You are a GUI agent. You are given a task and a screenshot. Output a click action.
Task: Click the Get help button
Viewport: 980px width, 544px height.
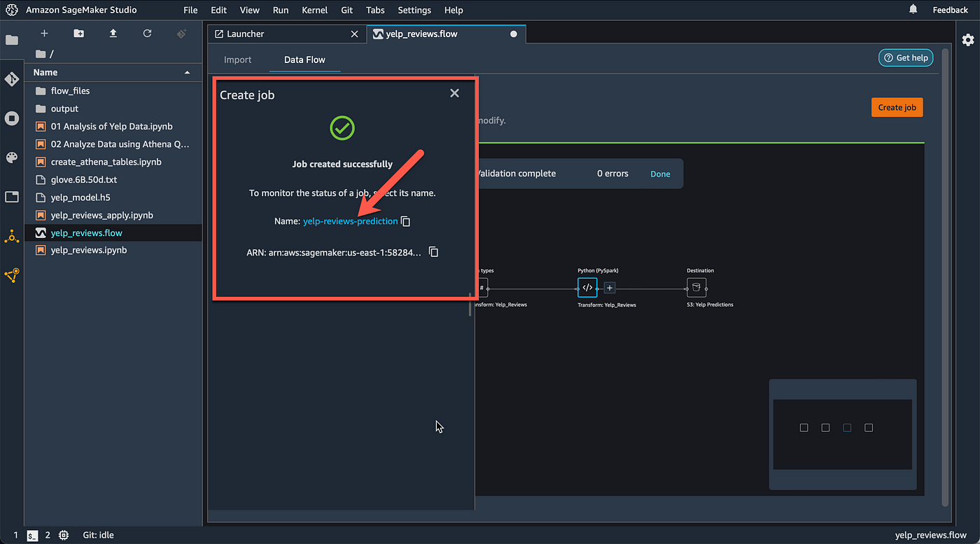coord(906,57)
